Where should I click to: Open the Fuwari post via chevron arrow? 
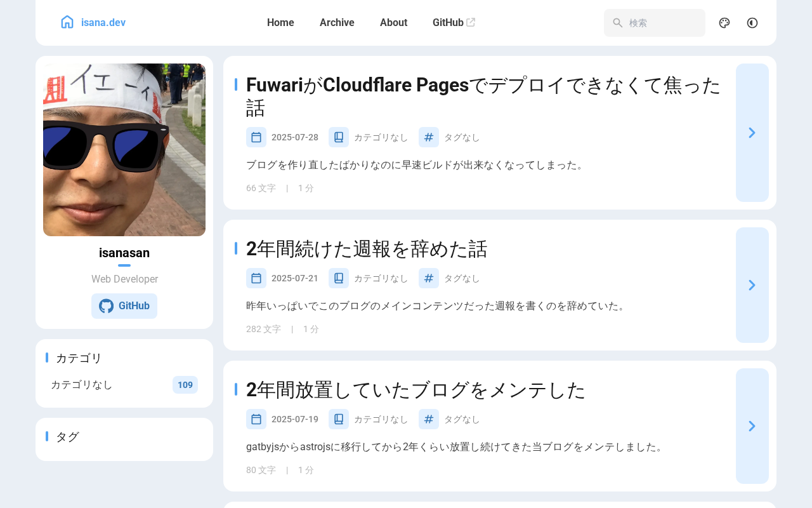click(752, 133)
